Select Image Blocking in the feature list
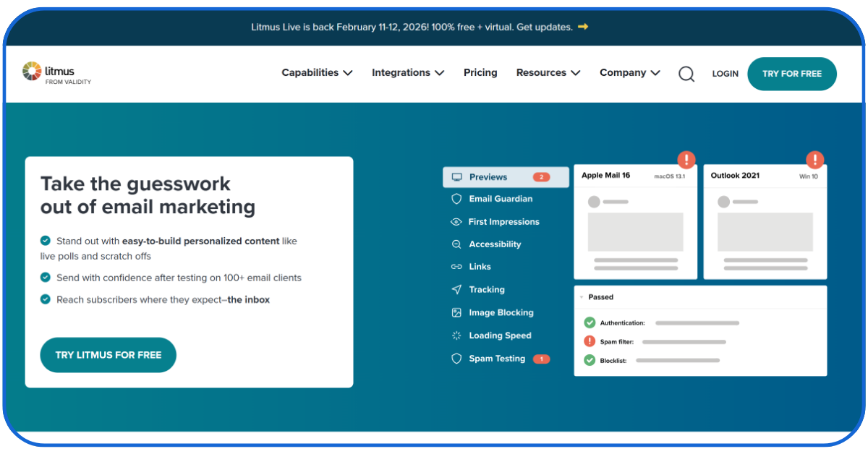Image resolution: width=868 pixels, height=454 pixels. [x=501, y=313]
